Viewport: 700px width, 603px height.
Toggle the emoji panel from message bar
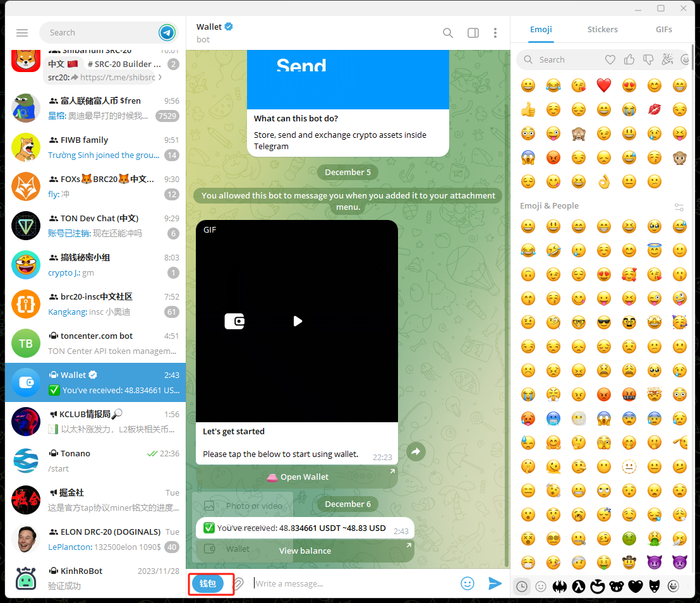click(468, 583)
